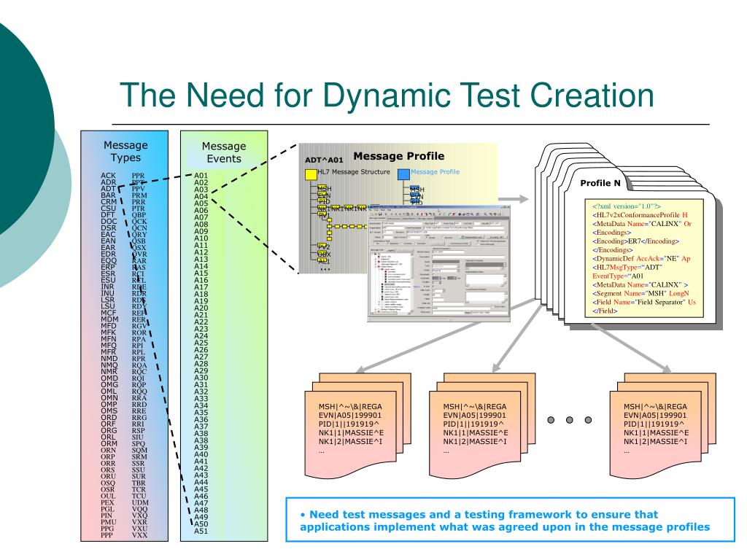Click the slide title The Need for Dynamic Test Creation
Image resolution: width=747 pixels, height=560 pixels.
click(387, 96)
